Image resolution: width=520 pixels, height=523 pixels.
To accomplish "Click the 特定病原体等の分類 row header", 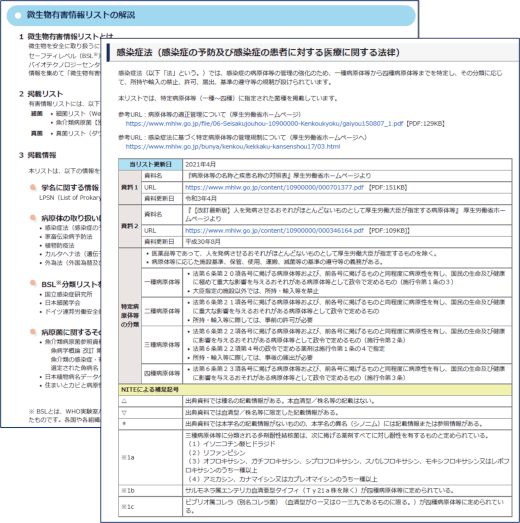I will click(x=130, y=315).
